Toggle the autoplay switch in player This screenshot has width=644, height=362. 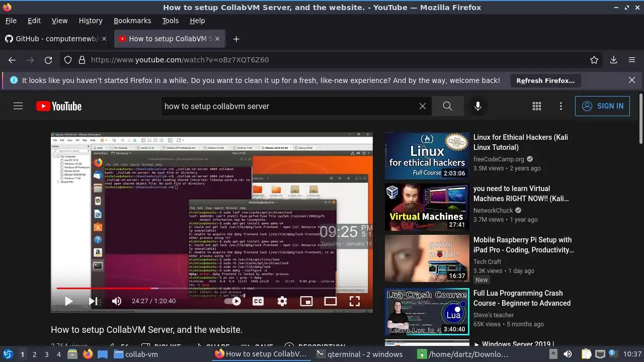232,301
